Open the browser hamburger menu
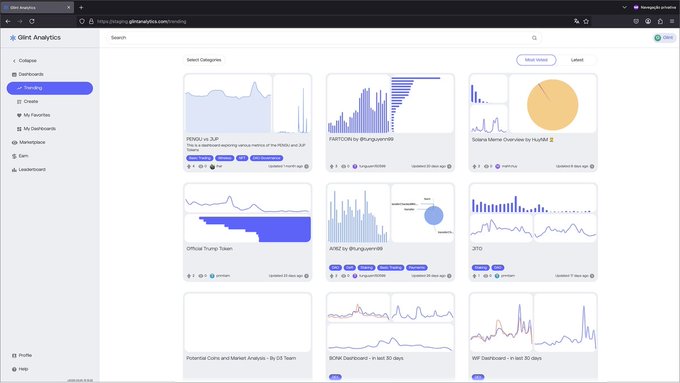This screenshot has height=383, width=680. coord(672,21)
